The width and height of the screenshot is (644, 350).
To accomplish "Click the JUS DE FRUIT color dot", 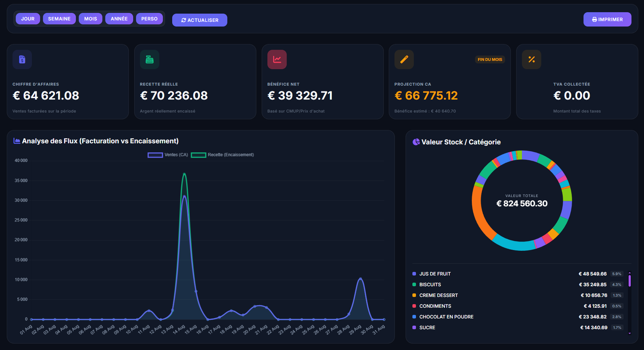I will [414, 274].
